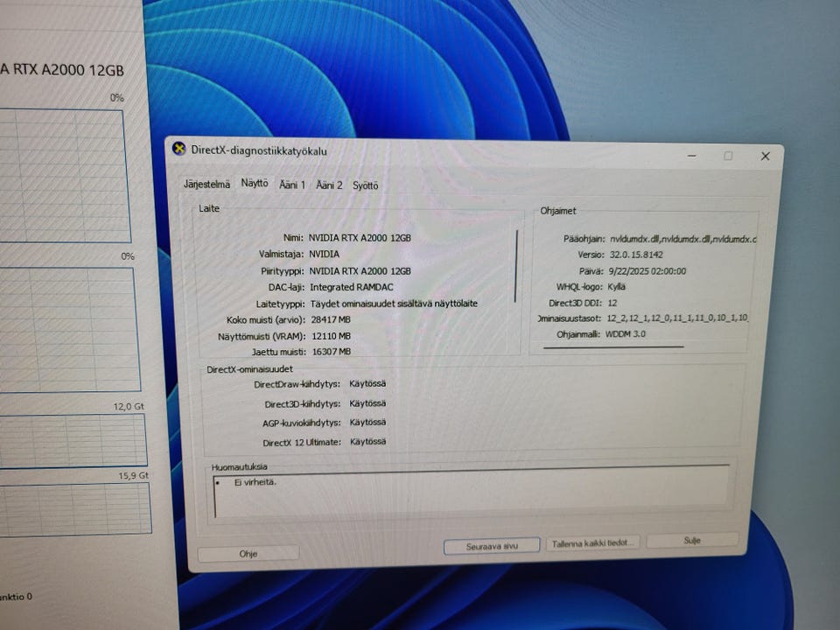Click the Seuraava sivu button

[x=492, y=546]
